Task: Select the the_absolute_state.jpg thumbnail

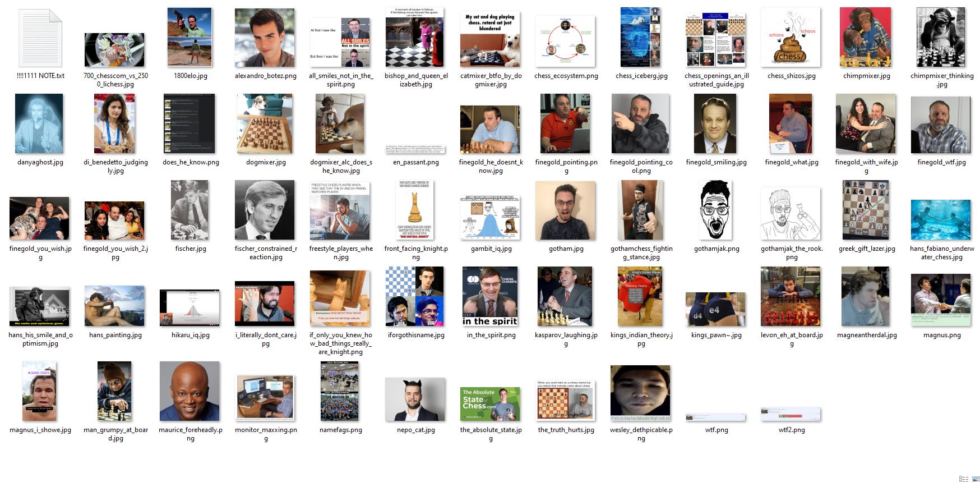Action: (490, 404)
